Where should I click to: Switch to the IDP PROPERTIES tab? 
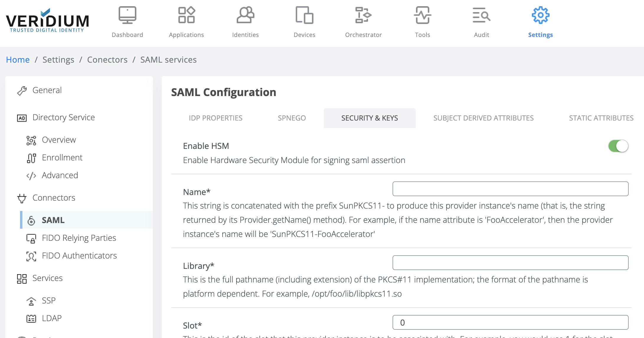[x=215, y=118]
